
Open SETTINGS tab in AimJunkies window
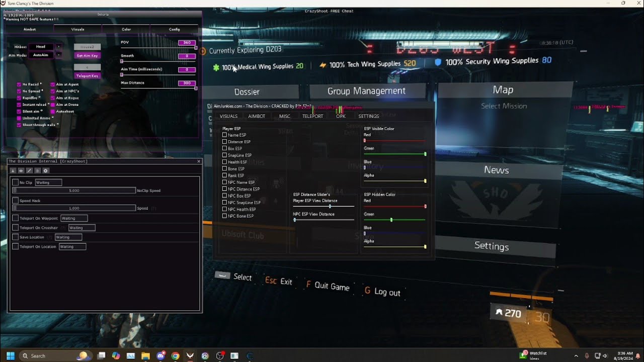[x=369, y=116]
